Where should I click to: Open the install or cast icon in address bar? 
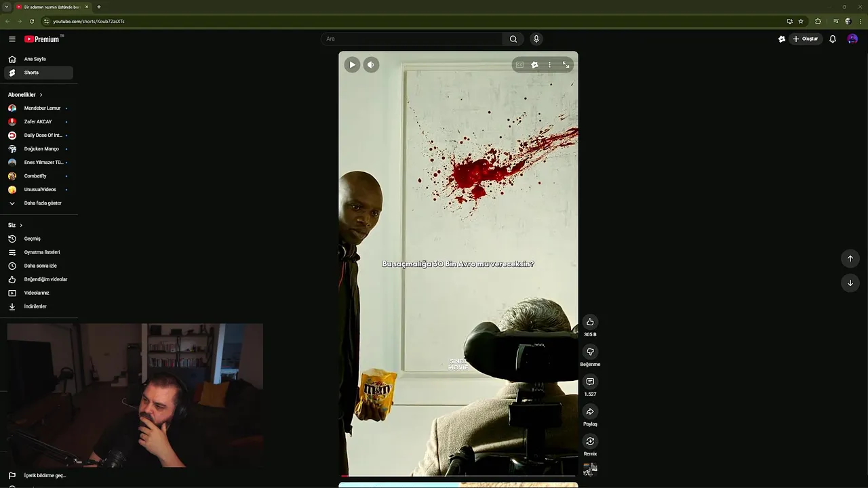(789, 21)
